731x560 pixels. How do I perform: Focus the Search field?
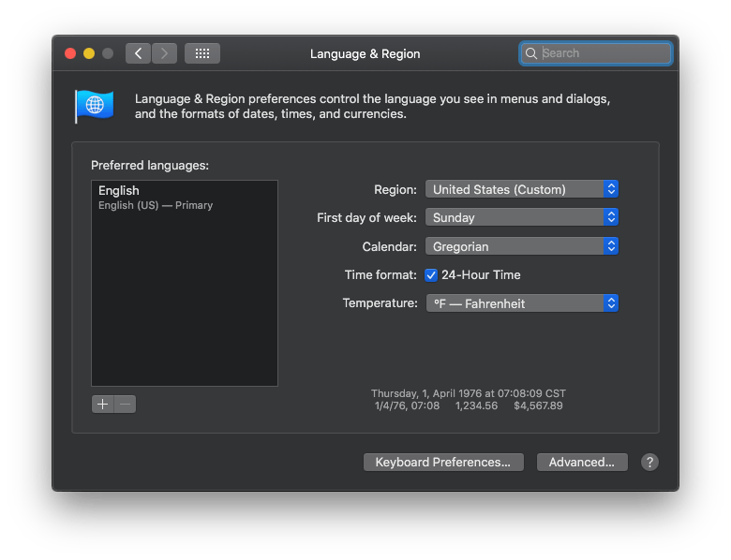click(x=595, y=53)
